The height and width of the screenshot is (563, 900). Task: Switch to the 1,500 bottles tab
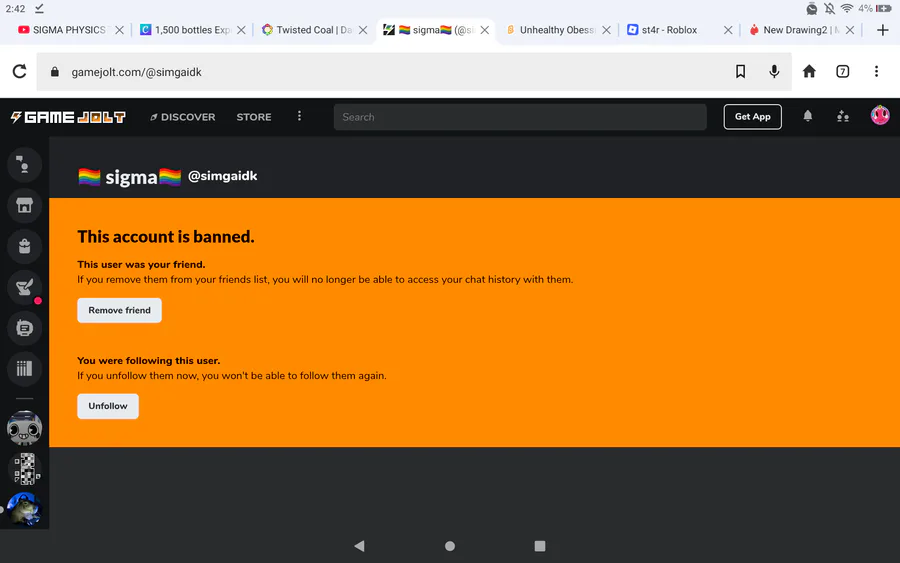[185, 30]
